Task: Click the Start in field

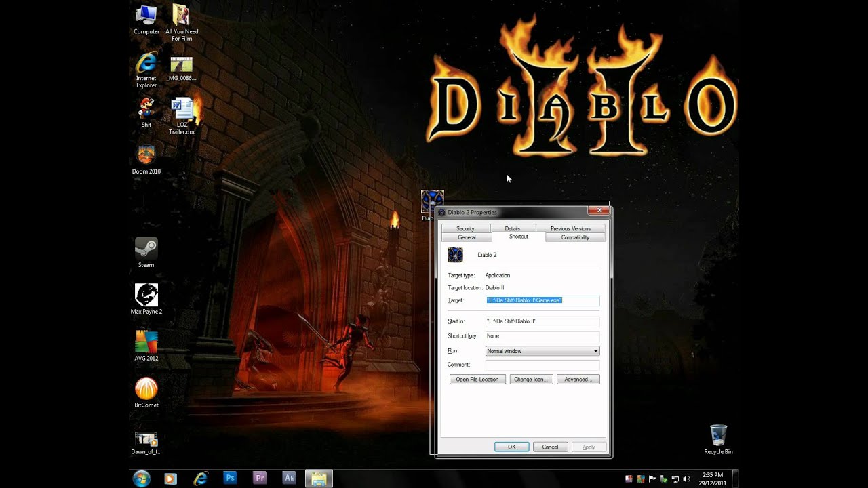Action: coord(542,321)
